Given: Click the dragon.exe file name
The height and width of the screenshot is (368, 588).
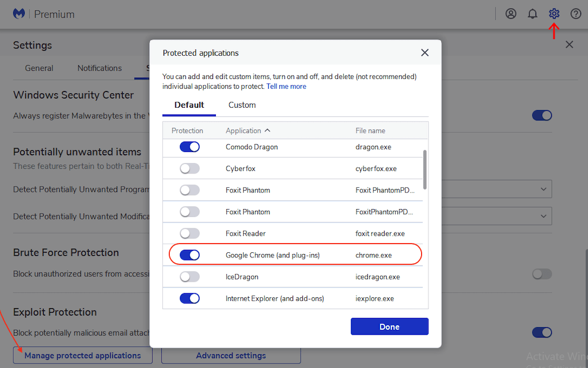Looking at the screenshot, I should coord(373,147).
